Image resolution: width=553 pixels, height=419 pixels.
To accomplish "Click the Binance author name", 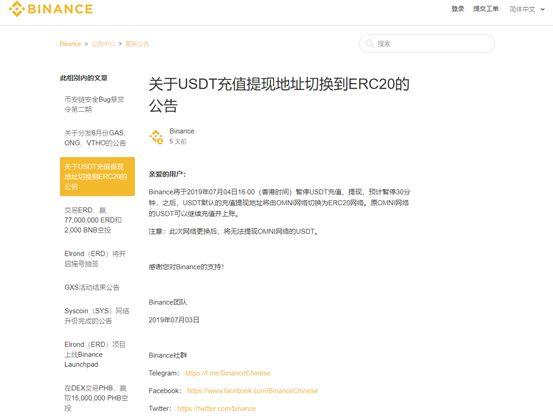I will [x=182, y=131].
